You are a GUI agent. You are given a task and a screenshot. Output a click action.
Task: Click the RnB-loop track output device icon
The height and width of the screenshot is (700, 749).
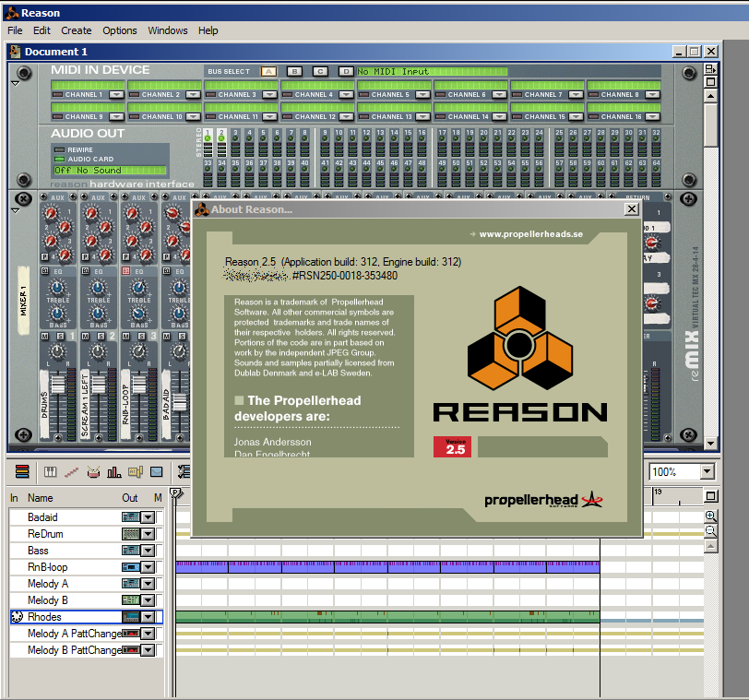tap(130, 567)
